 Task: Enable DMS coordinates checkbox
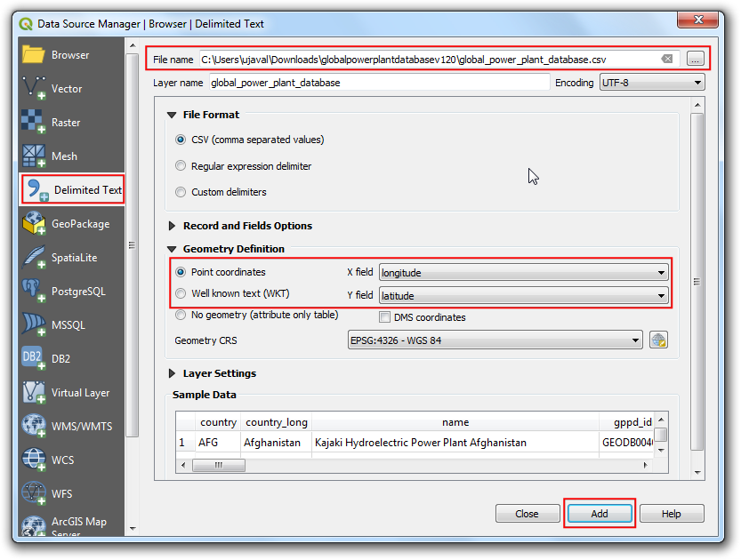385,317
